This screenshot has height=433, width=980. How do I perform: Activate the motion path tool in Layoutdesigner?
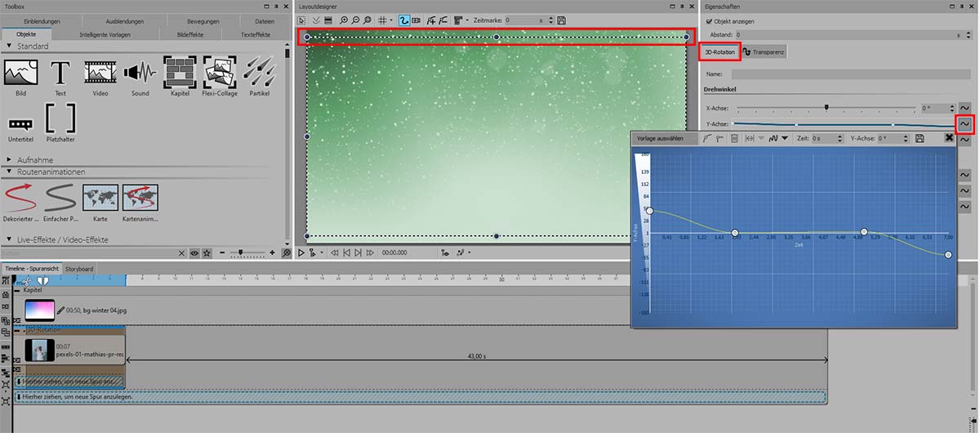[x=404, y=20]
